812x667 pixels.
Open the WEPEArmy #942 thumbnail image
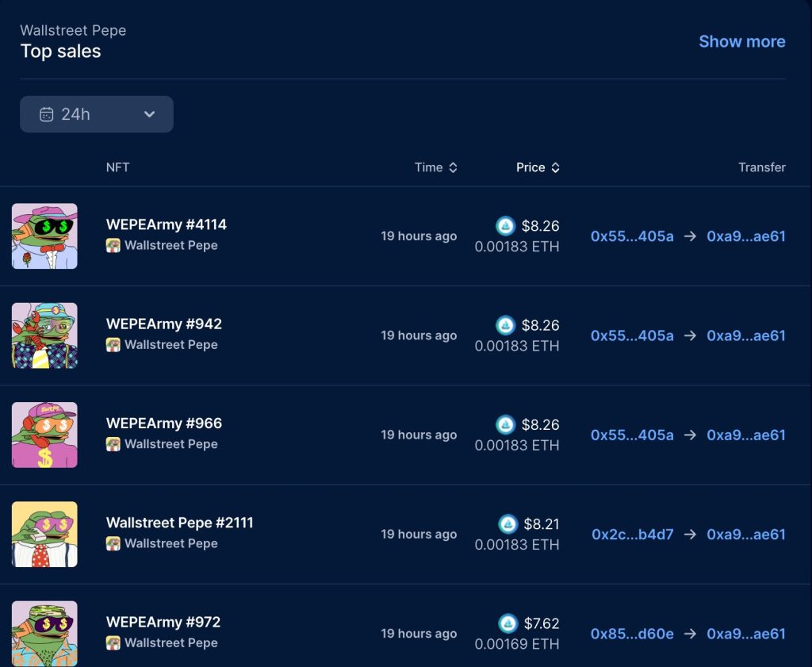(44, 335)
